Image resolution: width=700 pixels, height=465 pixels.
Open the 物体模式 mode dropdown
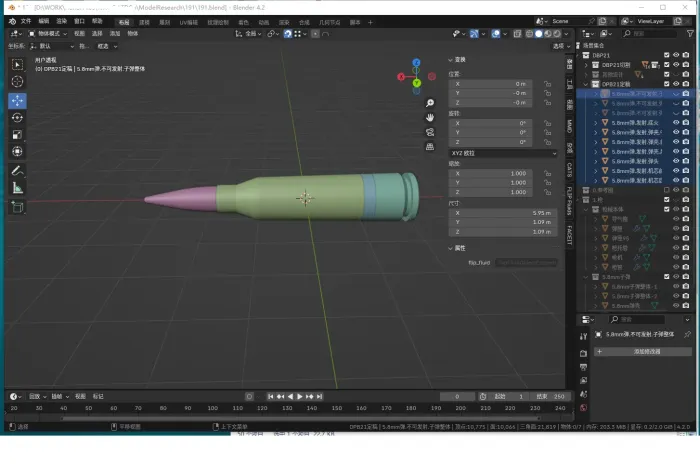click(x=48, y=33)
